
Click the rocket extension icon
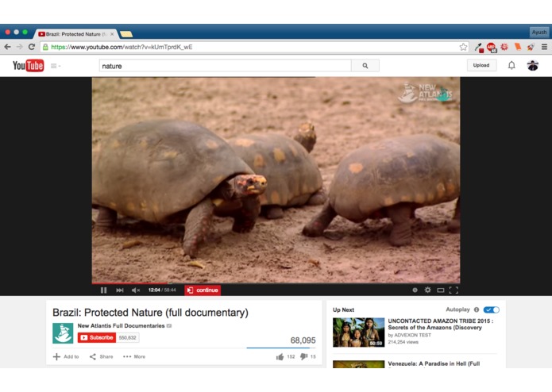tap(531, 47)
